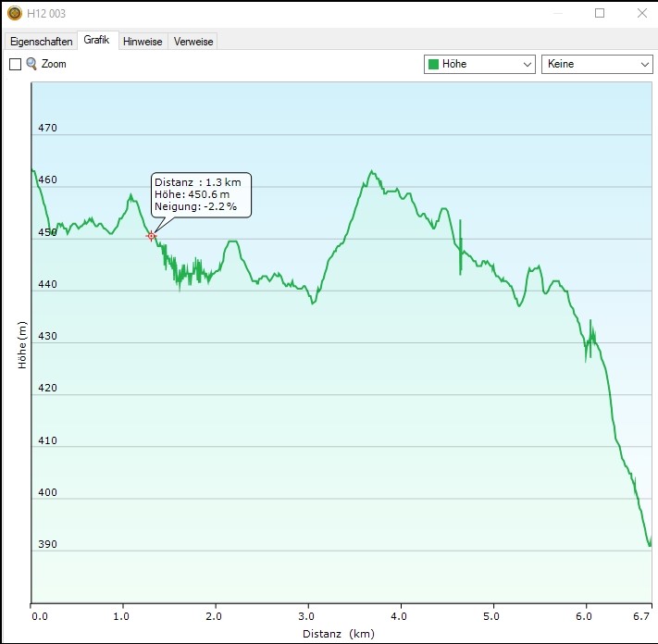Click the magnifying glass Zoom icon
This screenshot has height=644, width=658.
coord(31,64)
